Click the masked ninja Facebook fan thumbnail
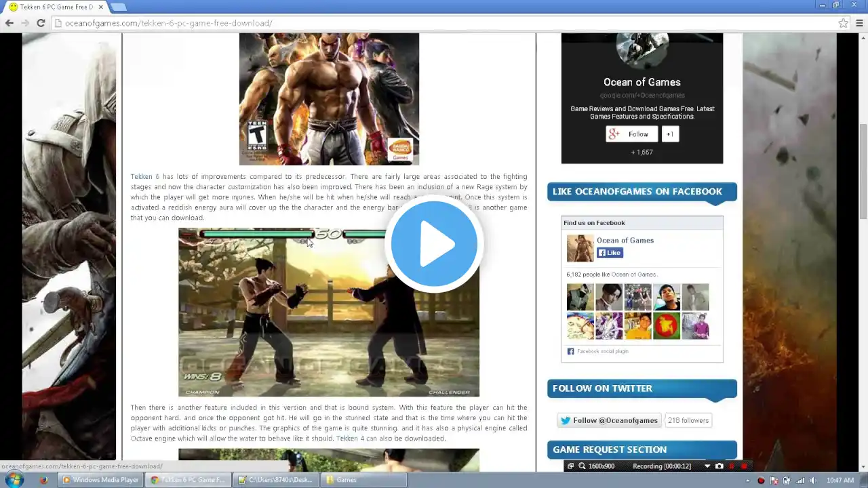 [x=580, y=298]
